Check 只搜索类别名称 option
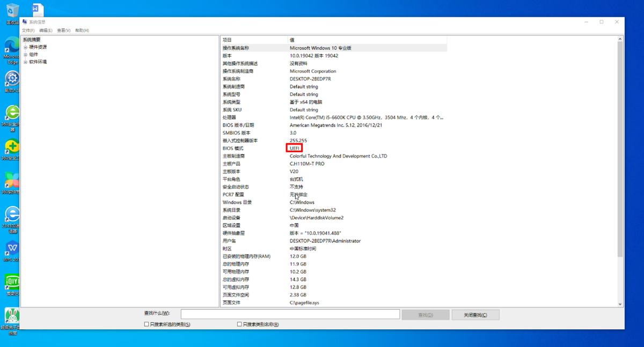 pos(238,324)
